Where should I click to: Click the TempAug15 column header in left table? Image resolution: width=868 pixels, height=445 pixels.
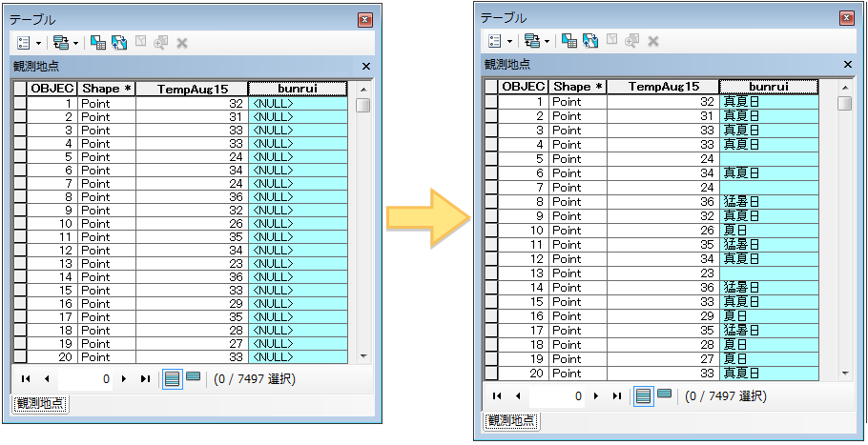(x=191, y=89)
